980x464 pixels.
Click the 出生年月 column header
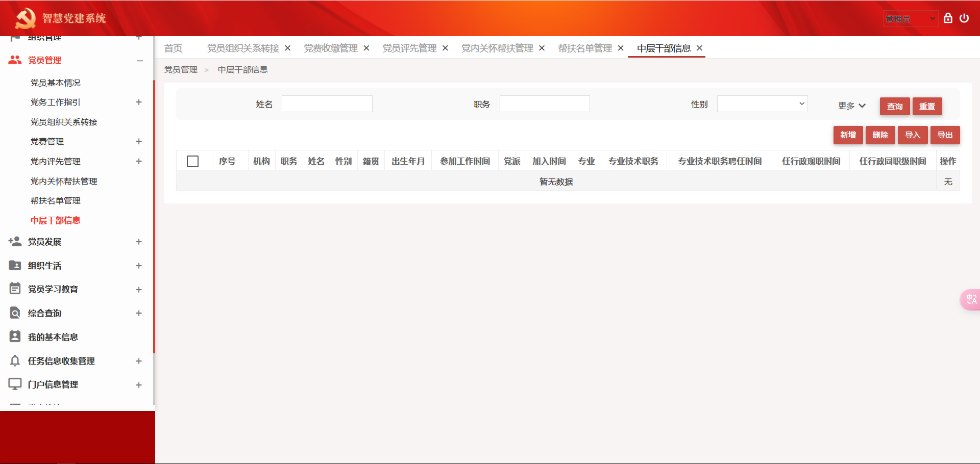(x=408, y=161)
